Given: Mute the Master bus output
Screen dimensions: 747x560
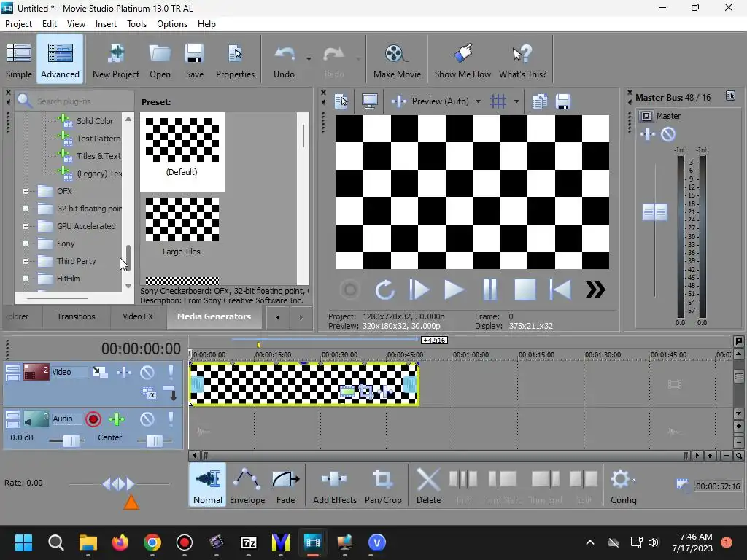Looking at the screenshot, I should [x=668, y=134].
